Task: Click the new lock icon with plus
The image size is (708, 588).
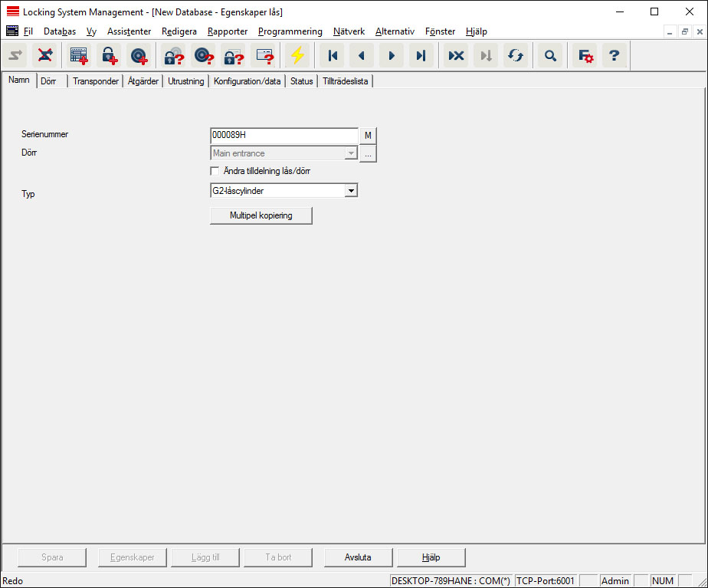Action: tap(109, 56)
